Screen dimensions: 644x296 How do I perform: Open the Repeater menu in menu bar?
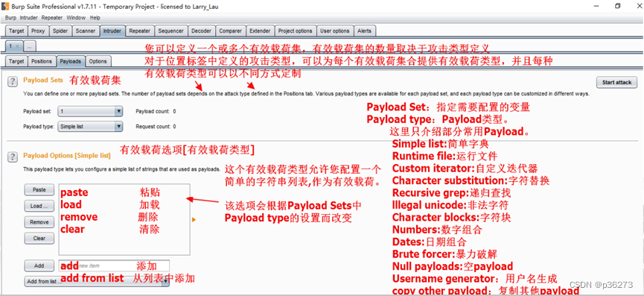52,18
